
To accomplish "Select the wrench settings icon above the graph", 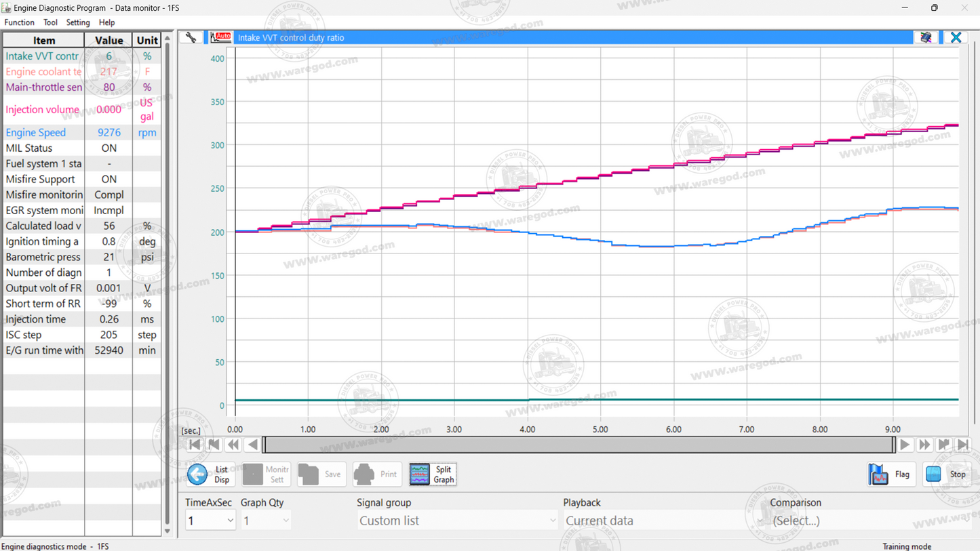I will pos(191,37).
